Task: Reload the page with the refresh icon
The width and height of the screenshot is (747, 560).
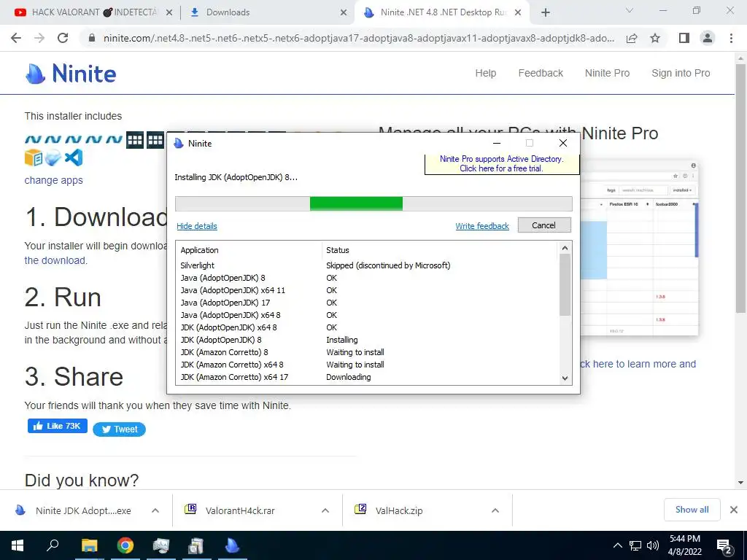Action: pos(63,38)
